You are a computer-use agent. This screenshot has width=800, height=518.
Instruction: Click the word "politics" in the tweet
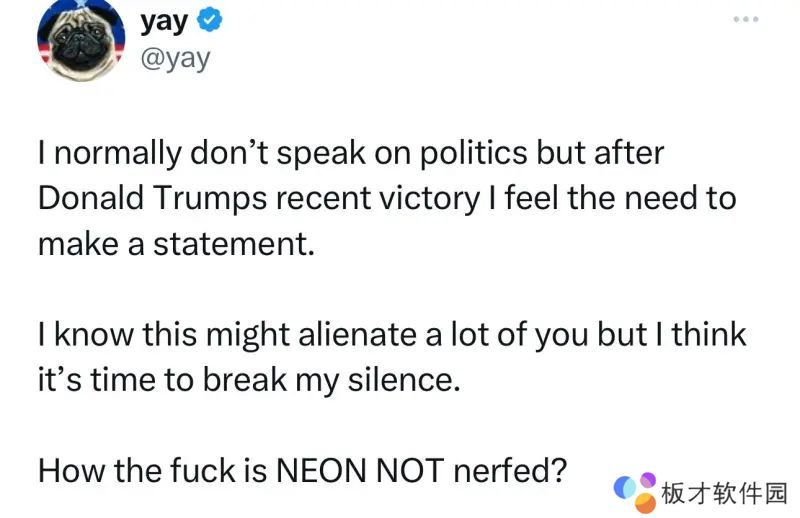tap(469, 157)
